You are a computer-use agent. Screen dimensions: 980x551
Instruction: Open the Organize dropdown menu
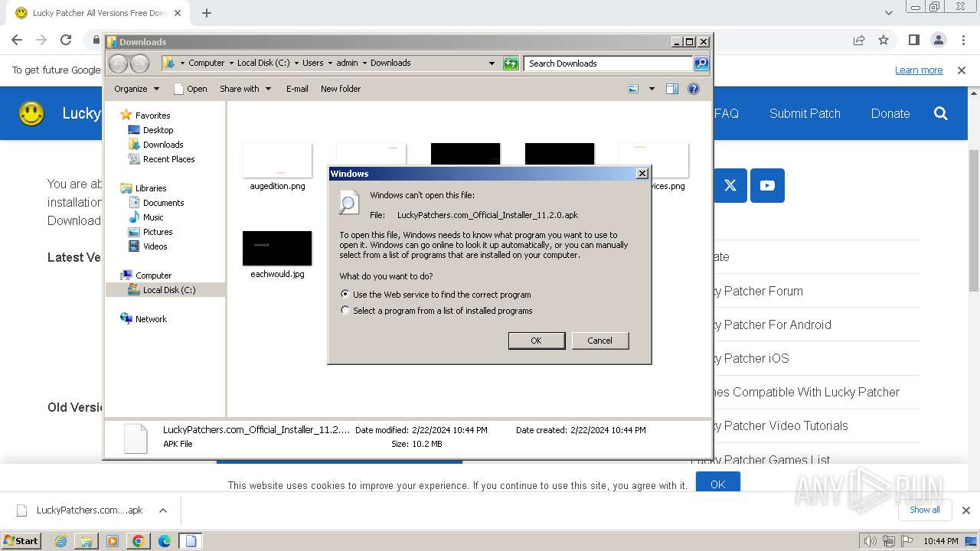pos(136,89)
